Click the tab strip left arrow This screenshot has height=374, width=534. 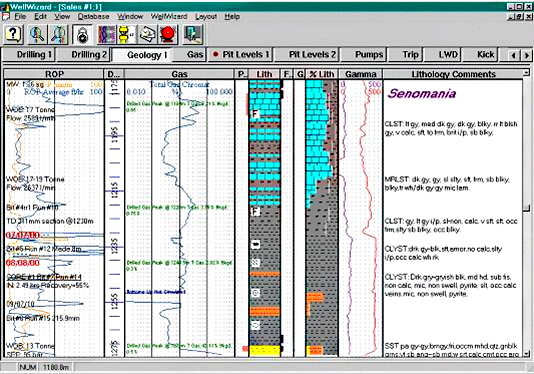coord(514,55)
